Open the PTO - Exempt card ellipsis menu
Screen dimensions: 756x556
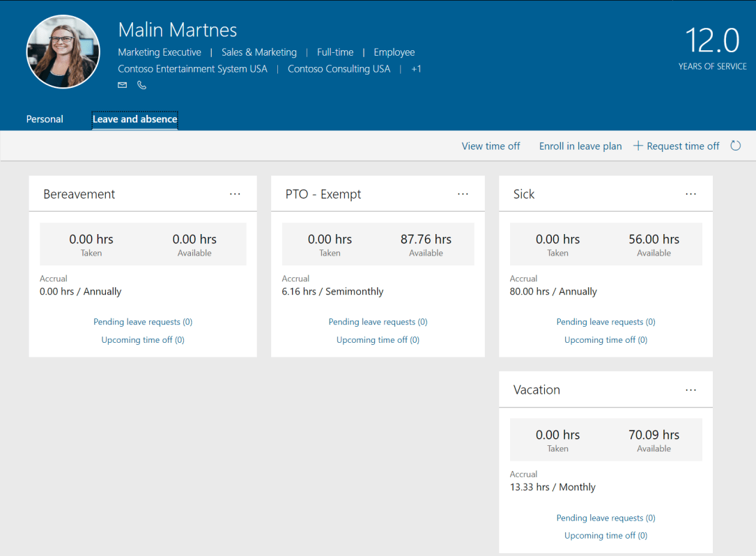click(463, 194)
